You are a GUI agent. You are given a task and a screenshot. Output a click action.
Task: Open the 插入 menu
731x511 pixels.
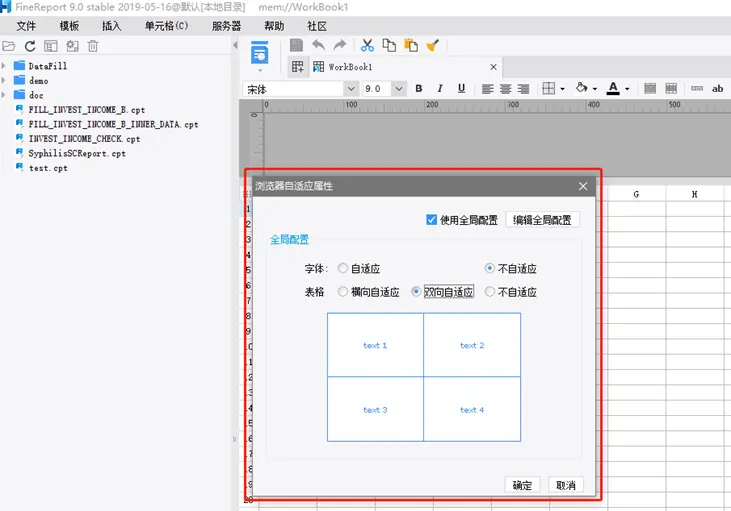[x=111, y=26]
